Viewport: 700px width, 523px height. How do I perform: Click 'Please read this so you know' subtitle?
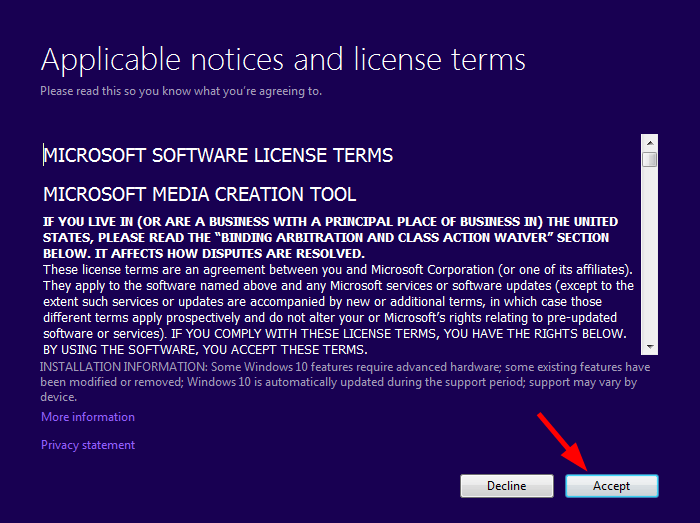click(x=181, y=91)
